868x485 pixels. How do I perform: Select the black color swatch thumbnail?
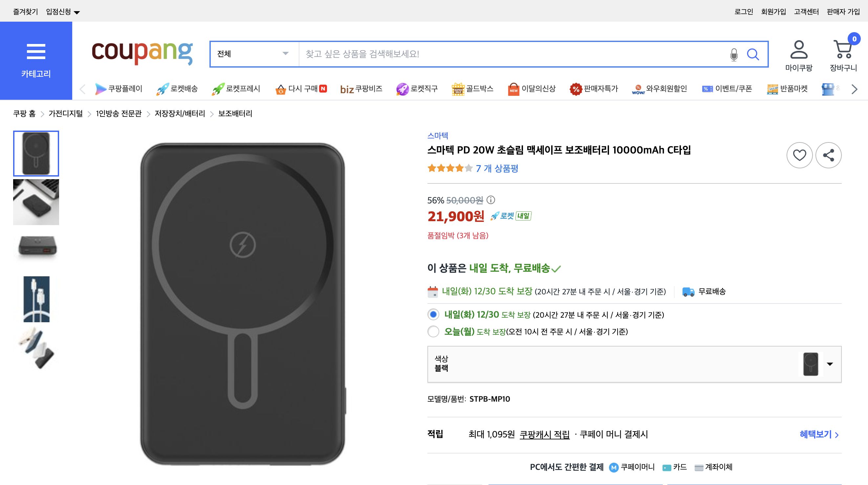coord(811,364)
